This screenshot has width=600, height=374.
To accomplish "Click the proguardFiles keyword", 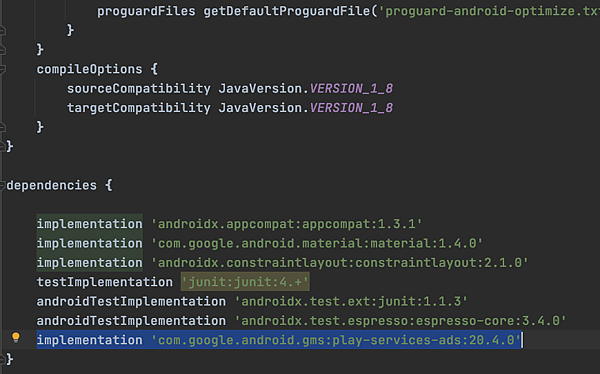I will (146, 11).
